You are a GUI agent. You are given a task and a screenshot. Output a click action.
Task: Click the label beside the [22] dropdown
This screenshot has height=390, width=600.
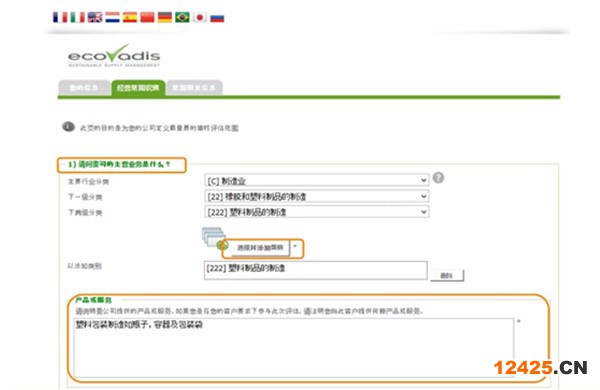pyautogui.click(x=85, y=197)
